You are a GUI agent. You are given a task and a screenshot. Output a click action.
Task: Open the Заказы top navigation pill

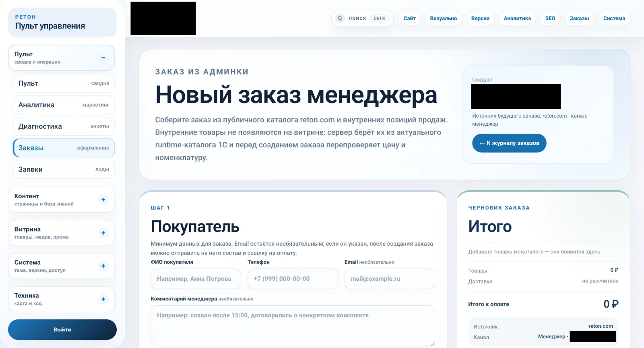[x=579, y=19]
